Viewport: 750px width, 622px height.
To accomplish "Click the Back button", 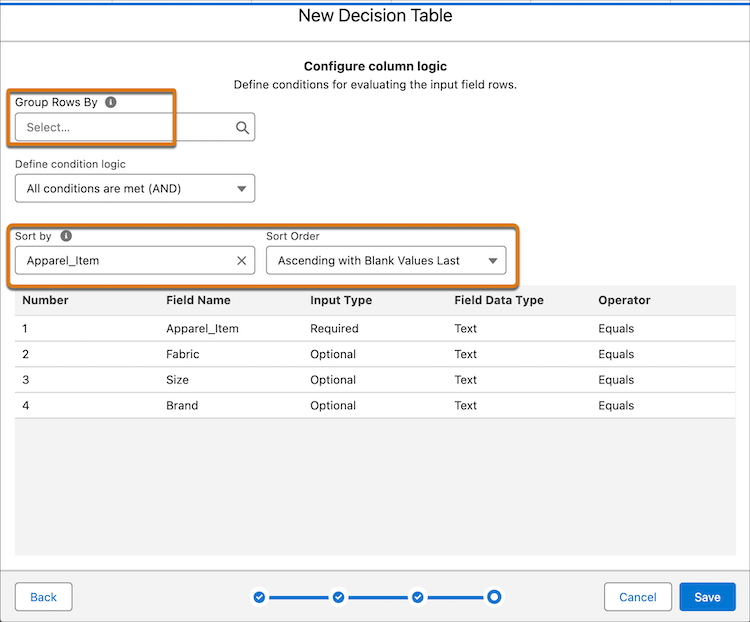I will click(x=44, y=597).
